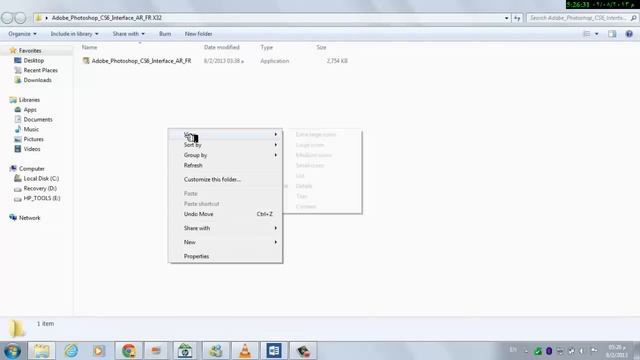
Task: Choose Properties in the context menu
Action: (x=225, y=256)
